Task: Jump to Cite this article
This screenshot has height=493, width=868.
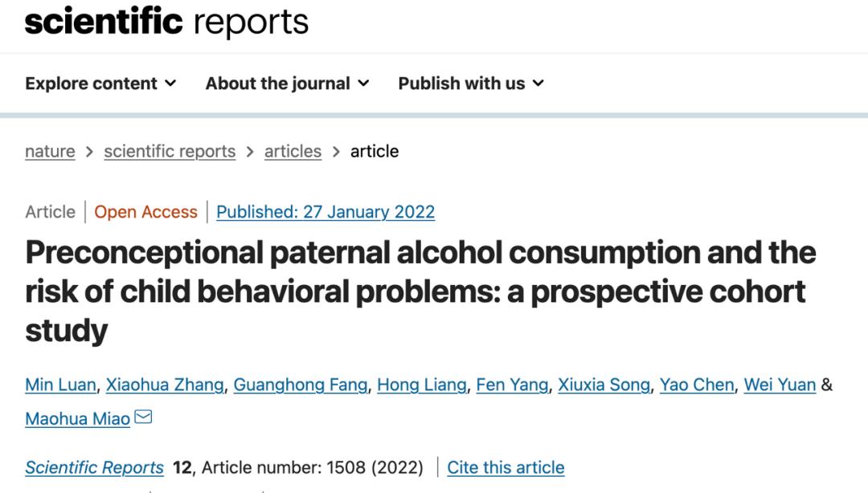Action: point(506,468)
